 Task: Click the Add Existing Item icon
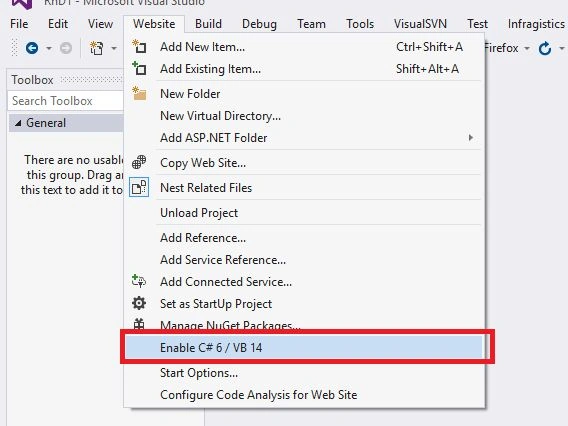[x=139, y=68]
